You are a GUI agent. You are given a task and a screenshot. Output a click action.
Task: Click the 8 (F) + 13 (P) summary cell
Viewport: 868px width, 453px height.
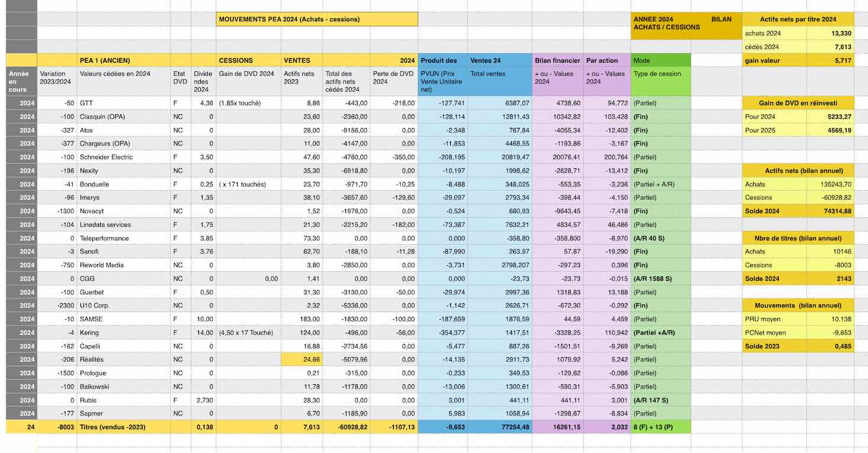tap(660, 427)
